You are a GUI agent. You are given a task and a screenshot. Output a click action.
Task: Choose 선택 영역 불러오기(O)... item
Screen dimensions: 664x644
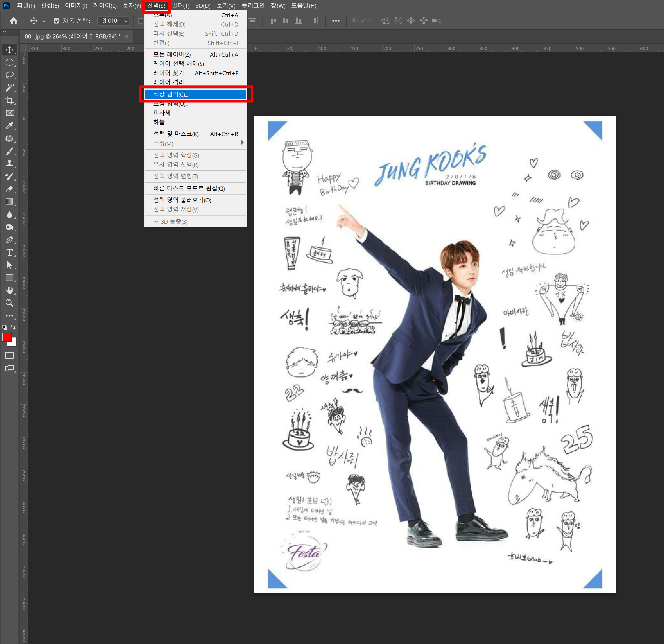[195, 200]
